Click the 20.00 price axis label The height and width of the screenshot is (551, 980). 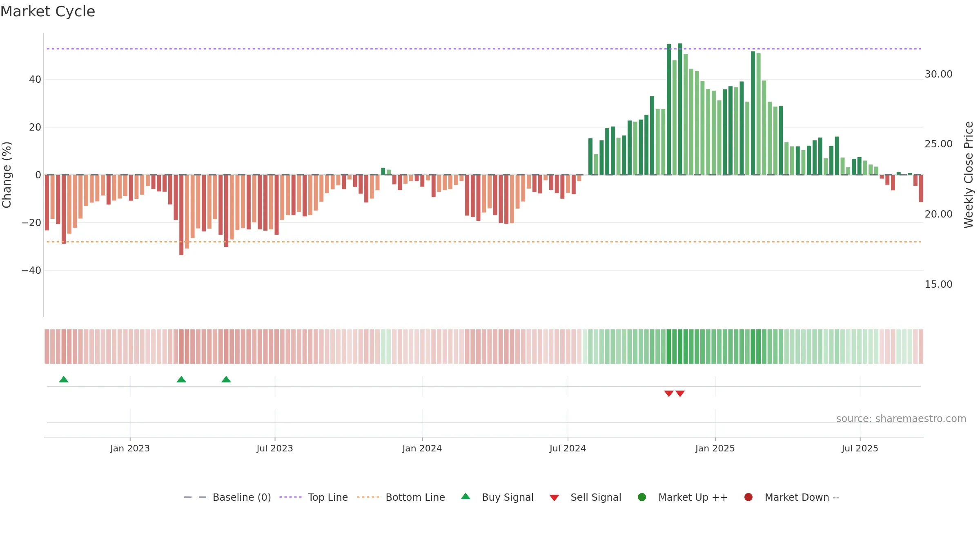coord(938,214)
